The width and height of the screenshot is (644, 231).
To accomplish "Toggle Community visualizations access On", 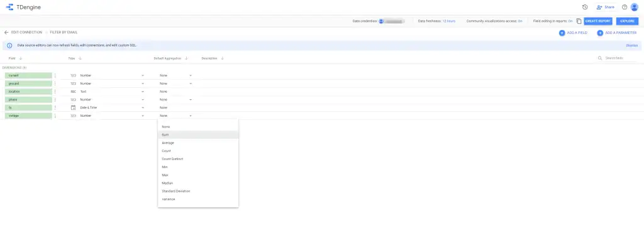I will coord(520,21).
